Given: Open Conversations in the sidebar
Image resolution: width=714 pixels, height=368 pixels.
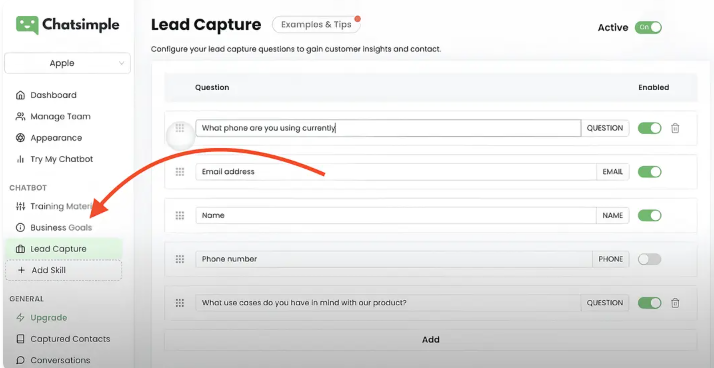Looking at the screenshot, I should (60, 360).
